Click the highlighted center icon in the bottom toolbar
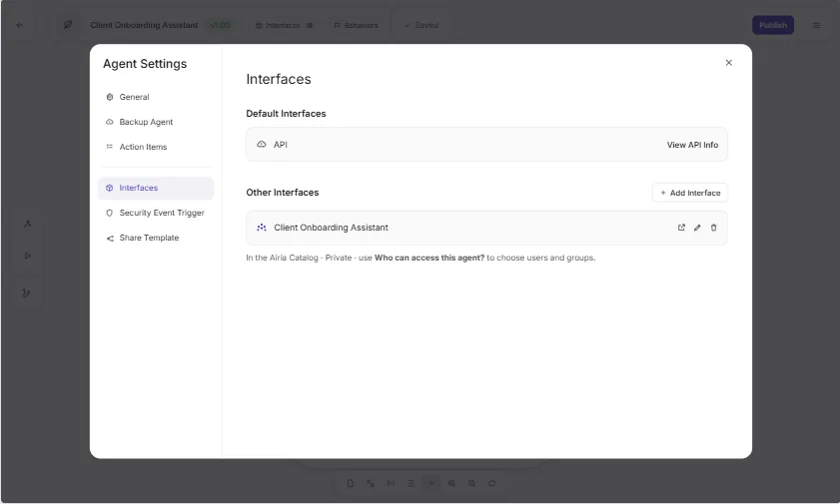 pos(431,484)
